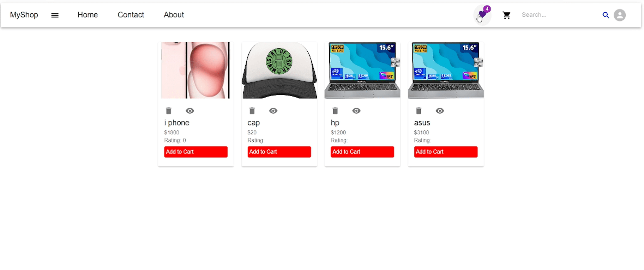Open the wishlist heart icon
The height and width of the screenshot is (270, 644).
[x=482, y=15]
